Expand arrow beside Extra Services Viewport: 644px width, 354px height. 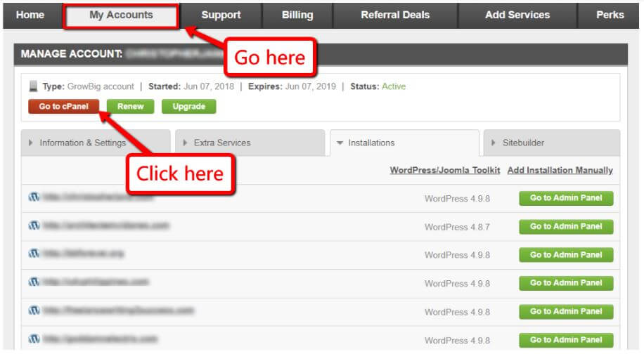(185, 143)
